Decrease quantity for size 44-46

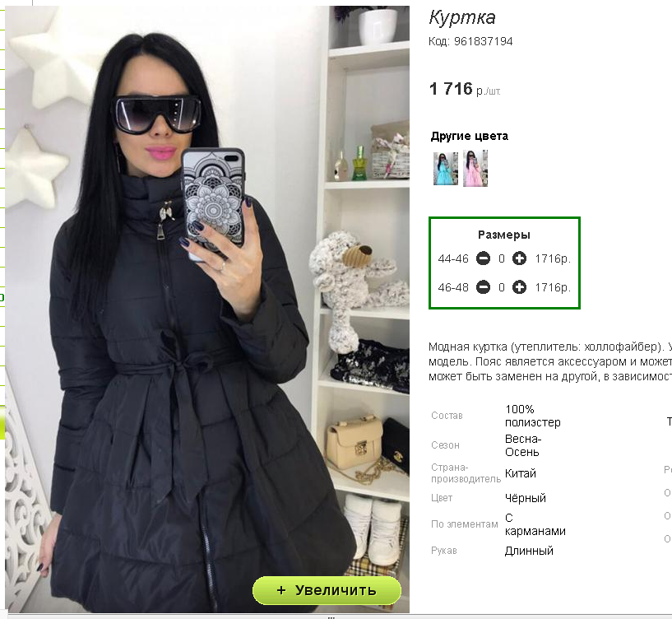point(483,258)
